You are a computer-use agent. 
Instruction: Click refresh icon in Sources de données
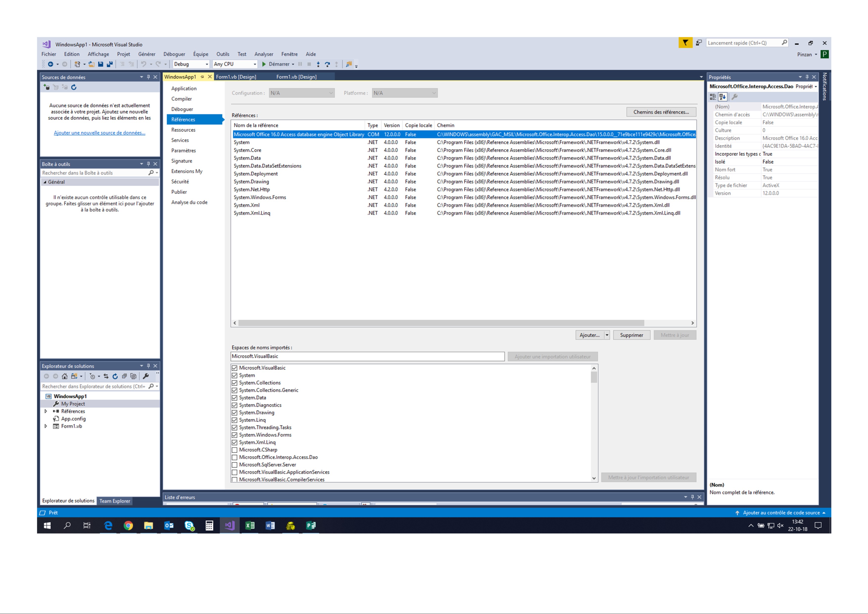pos(74,87)
